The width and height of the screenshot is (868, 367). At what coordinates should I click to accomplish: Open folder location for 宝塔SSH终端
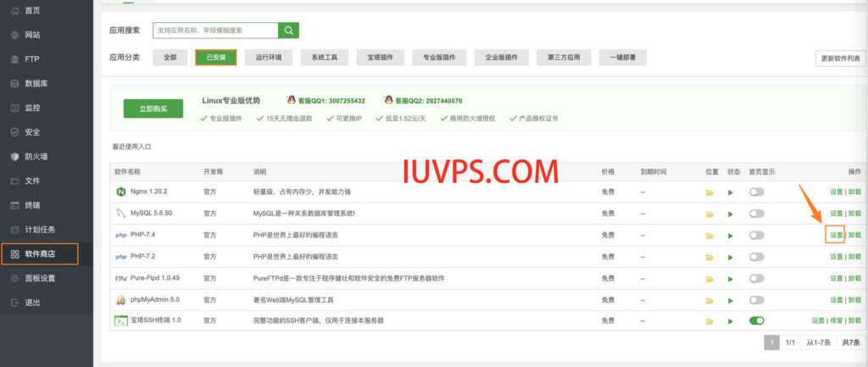pos(709,321)
